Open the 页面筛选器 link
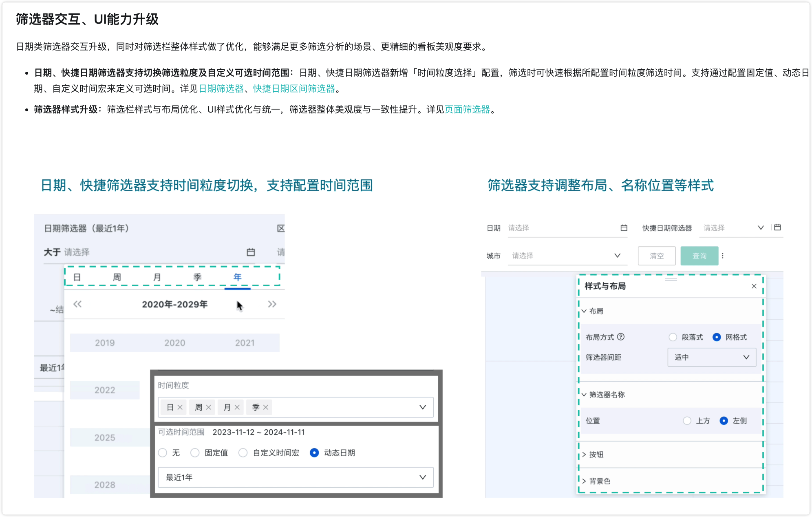 coord(467,109)
